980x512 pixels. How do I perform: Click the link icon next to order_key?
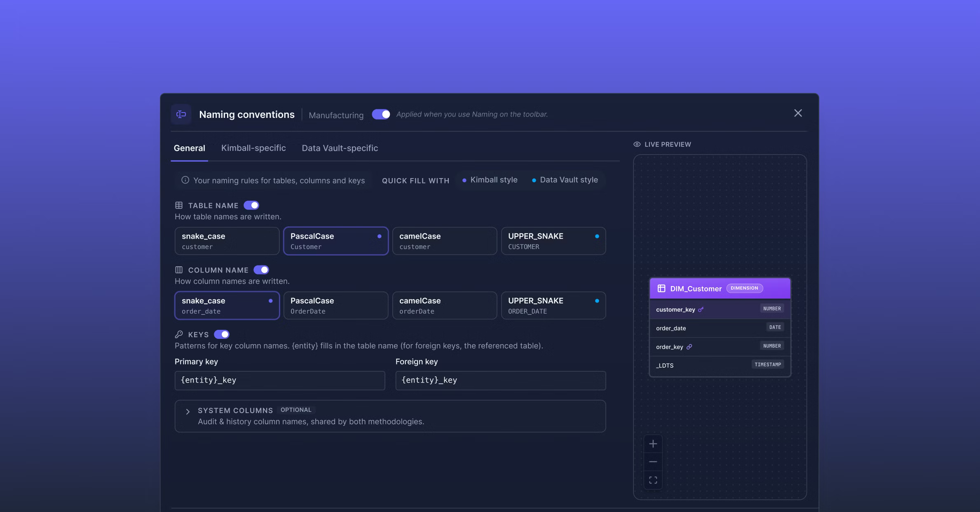689,347
